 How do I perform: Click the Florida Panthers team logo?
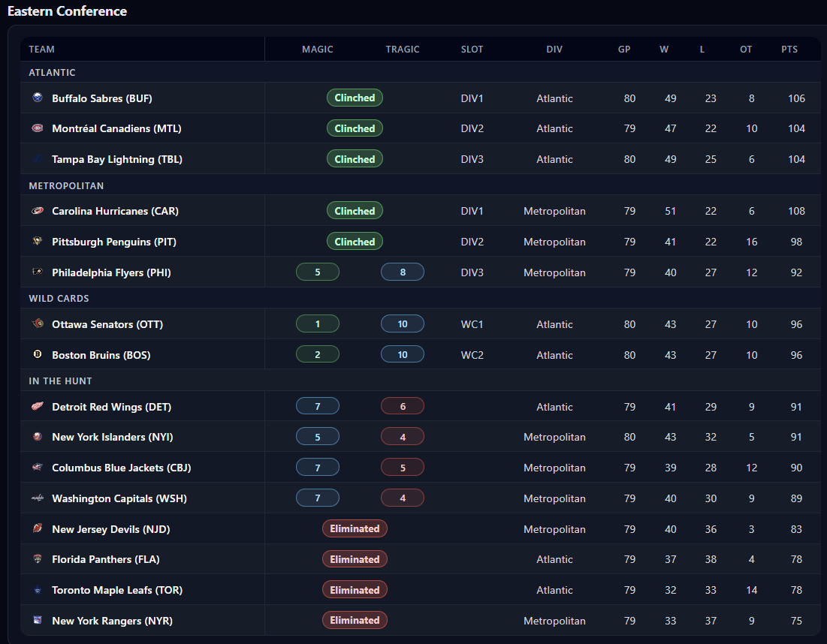pos(38,558)
